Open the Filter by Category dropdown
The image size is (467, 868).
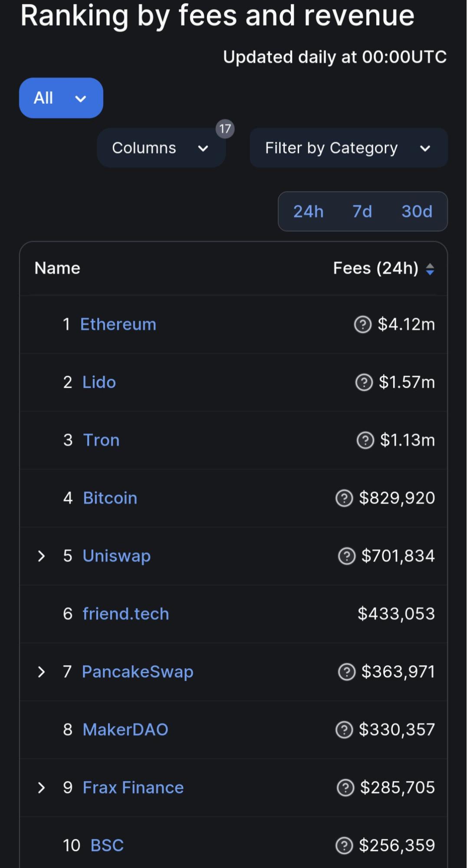pyautogui.click(x=349, y=148)
